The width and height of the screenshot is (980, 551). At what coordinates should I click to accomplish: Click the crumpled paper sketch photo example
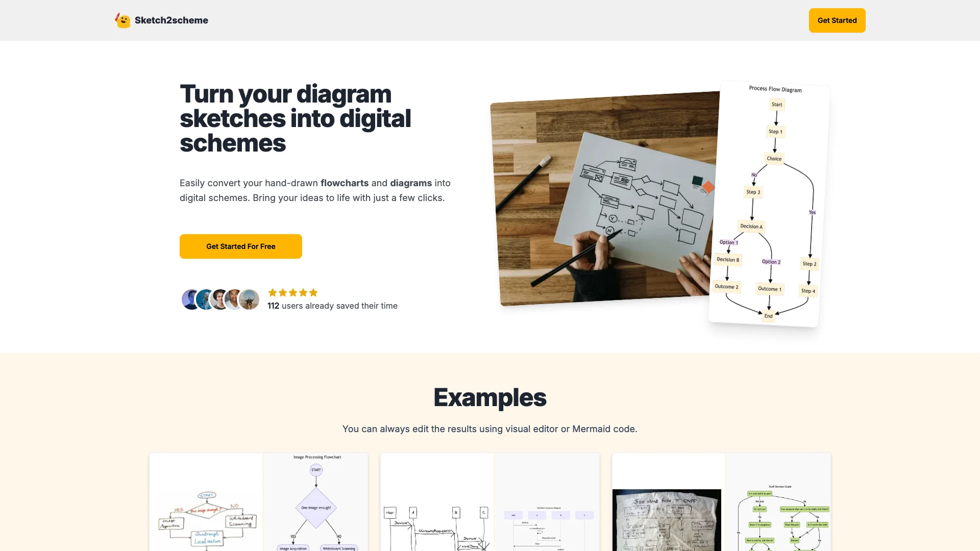coord(667,520)
